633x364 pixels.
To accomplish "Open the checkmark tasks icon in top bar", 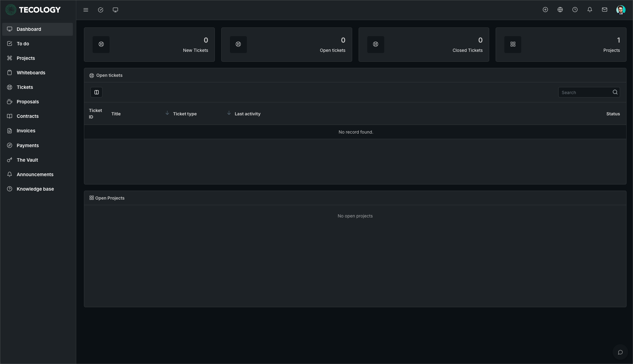I will point(101,10).
